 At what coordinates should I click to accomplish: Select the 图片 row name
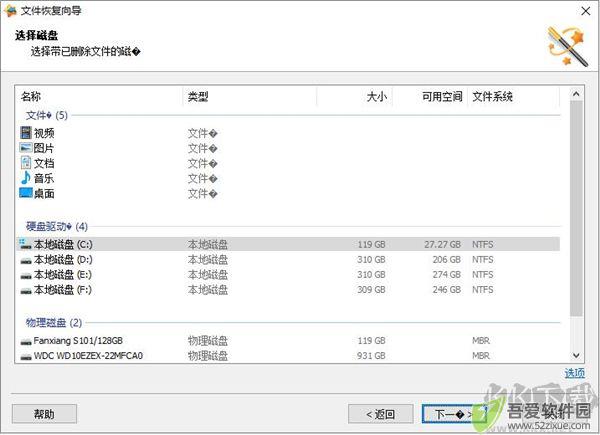coord(44,148)
